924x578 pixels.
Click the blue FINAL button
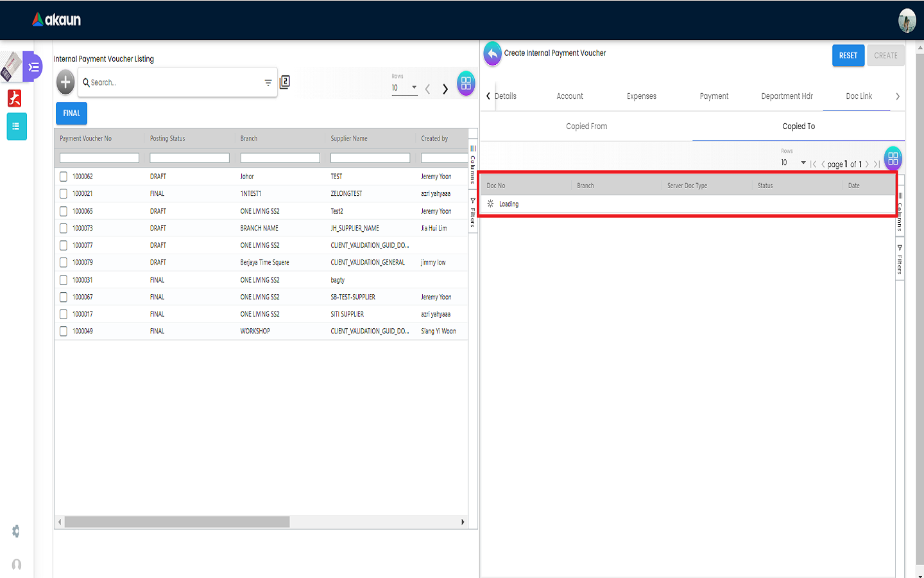tap(71, 113)
